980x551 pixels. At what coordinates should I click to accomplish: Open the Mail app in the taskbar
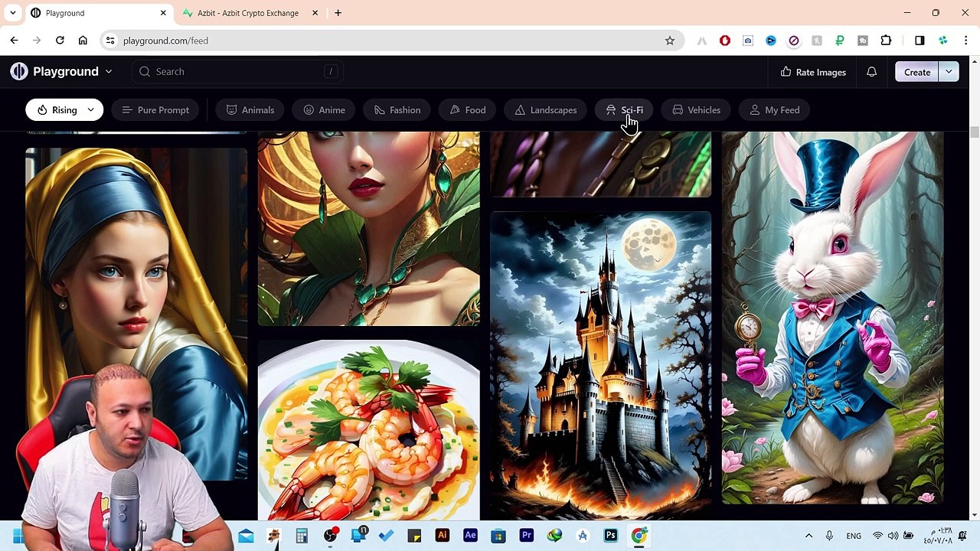[x=246, y=536]
